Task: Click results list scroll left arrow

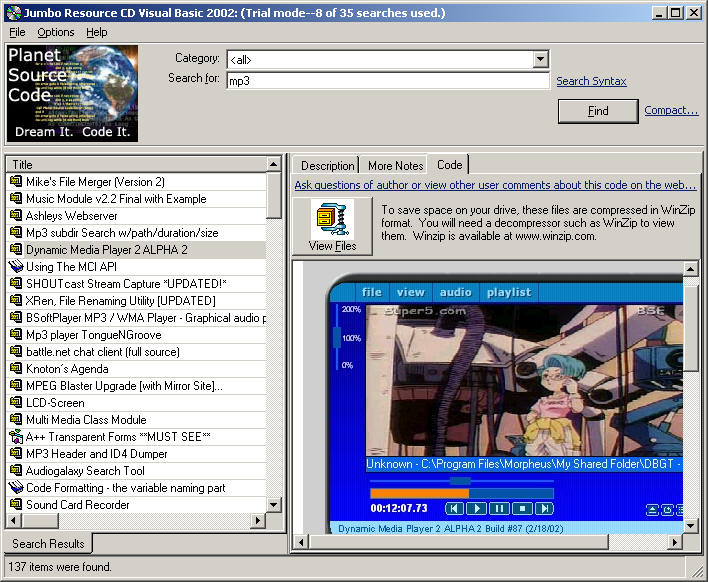Action: coord(14,520)
